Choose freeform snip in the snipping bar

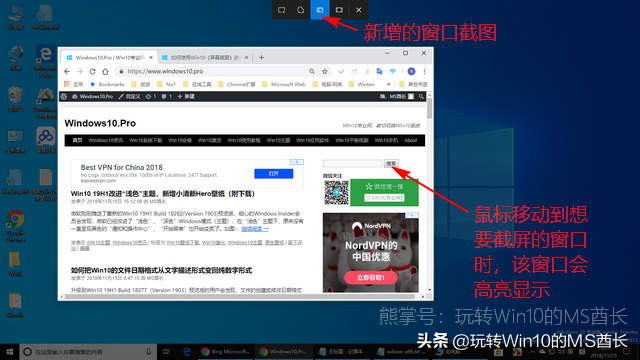click(301, 10)
